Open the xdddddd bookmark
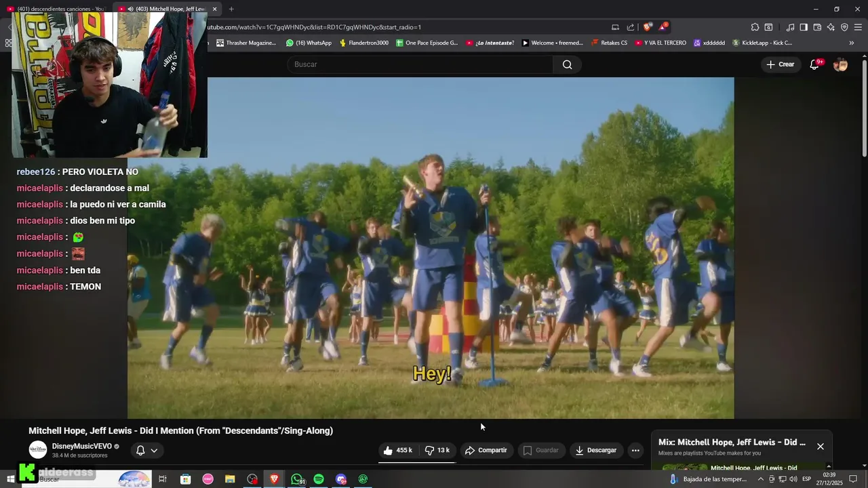 [x=709, y=43]
